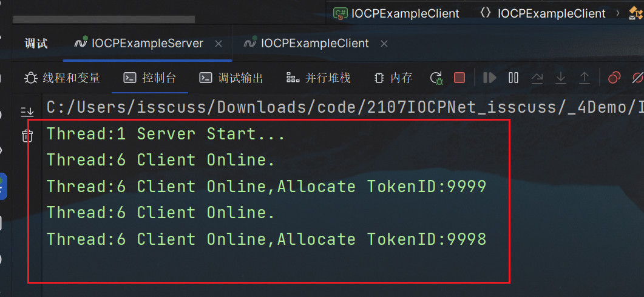
Task: Open 并行堆栈 parallel stacks tab
Action: point(318,78)
